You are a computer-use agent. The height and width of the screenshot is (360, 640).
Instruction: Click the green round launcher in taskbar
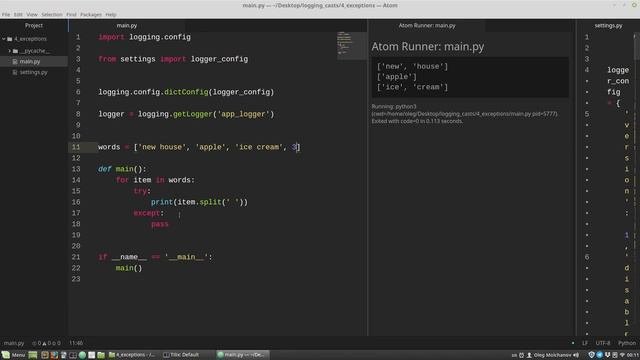(x=82, y=355)
